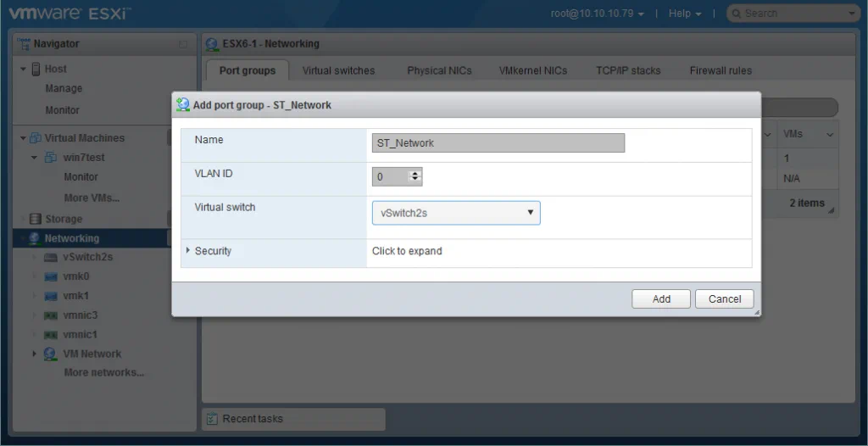Image resolution: width=868 pixels, height=446 pixels.
Task: Click the Add port group dialog icon
Action: point(183,104)
